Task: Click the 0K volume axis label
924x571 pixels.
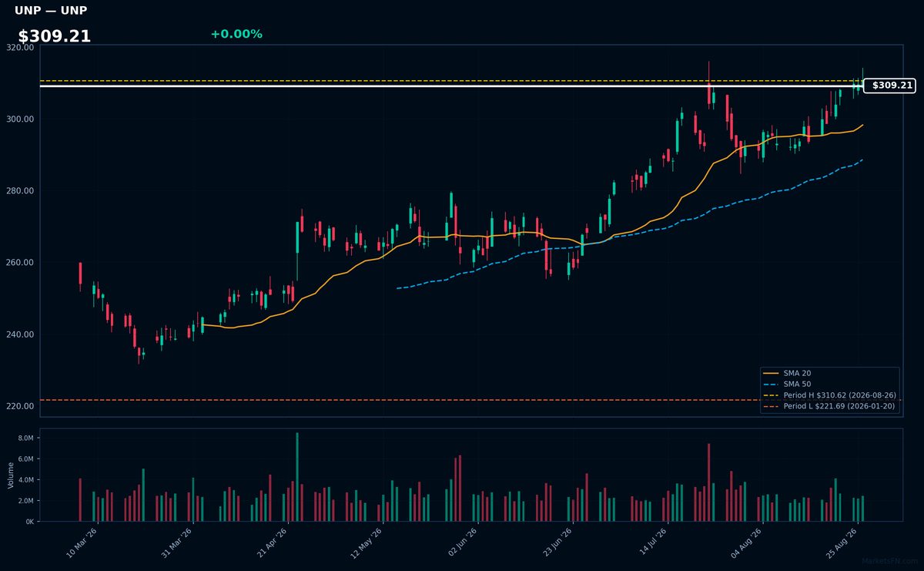Action: [x=30, y=522]
